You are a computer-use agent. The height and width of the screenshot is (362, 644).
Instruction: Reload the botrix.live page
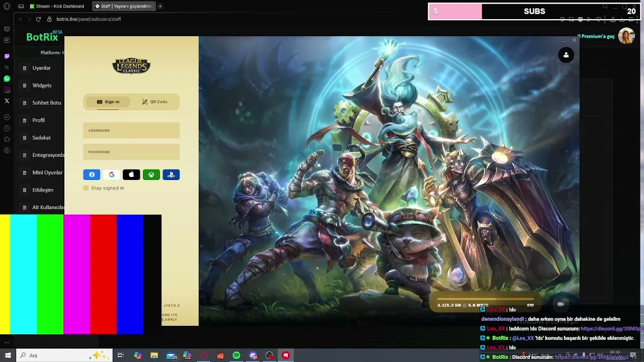pyautogui.click(x=38, y=19)
